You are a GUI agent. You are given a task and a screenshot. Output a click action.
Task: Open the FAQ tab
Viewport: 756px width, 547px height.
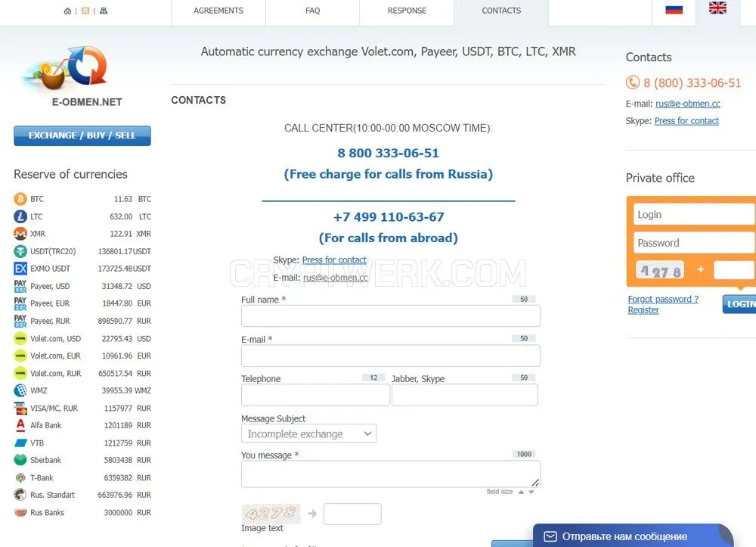point(312,11)
